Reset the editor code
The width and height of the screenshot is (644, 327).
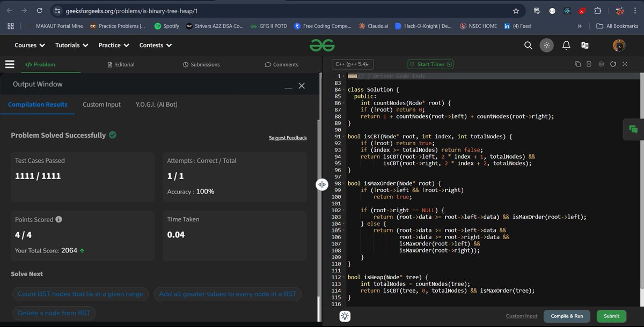613,63
